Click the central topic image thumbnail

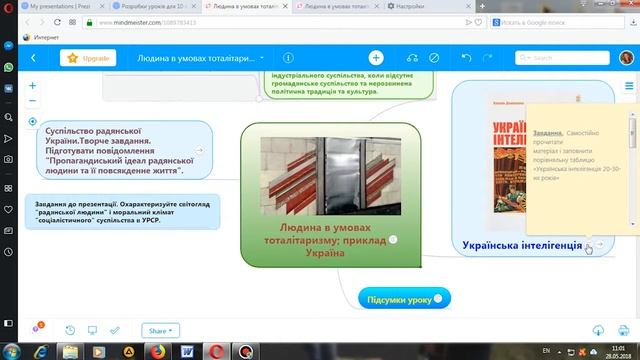pos(331,176)
